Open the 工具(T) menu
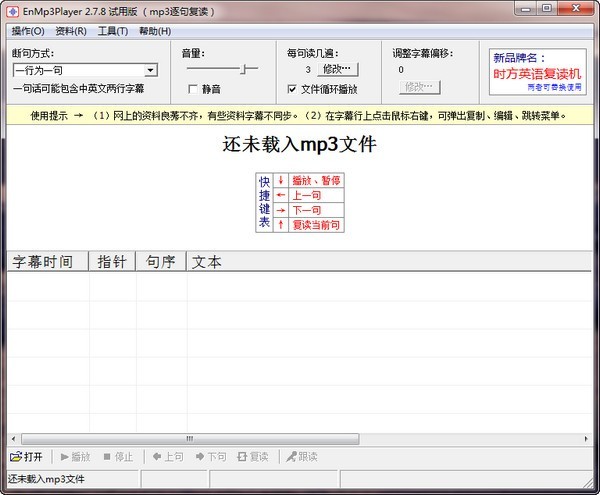The width and height of the screenshot is (600, 495). pyautogui.click(x=112, y=31)
